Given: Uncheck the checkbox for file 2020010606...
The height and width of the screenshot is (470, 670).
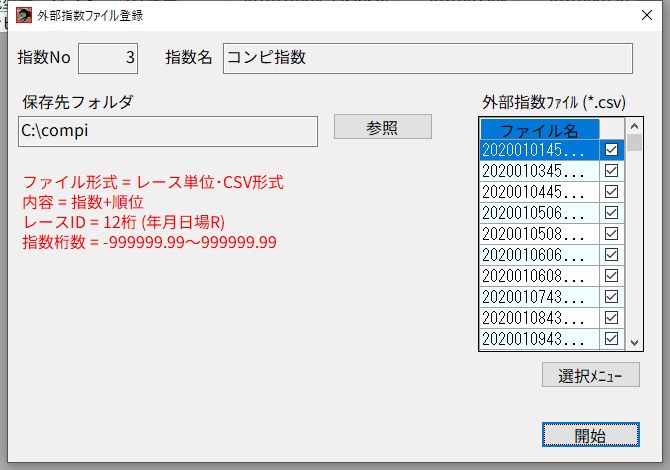Looking at the screenshot, I should click(611, 255).
